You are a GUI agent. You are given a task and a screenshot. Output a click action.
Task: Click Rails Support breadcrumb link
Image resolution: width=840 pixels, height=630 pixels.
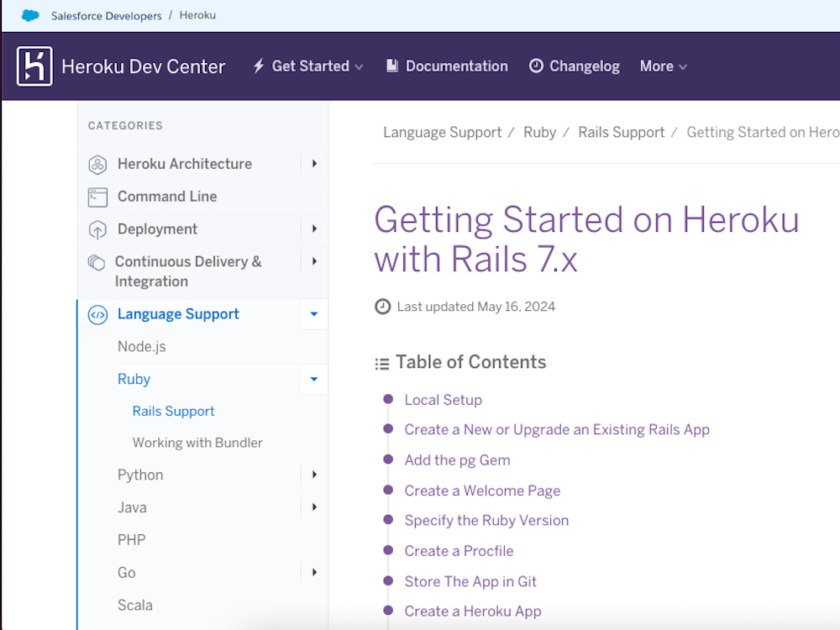point(622,133)
